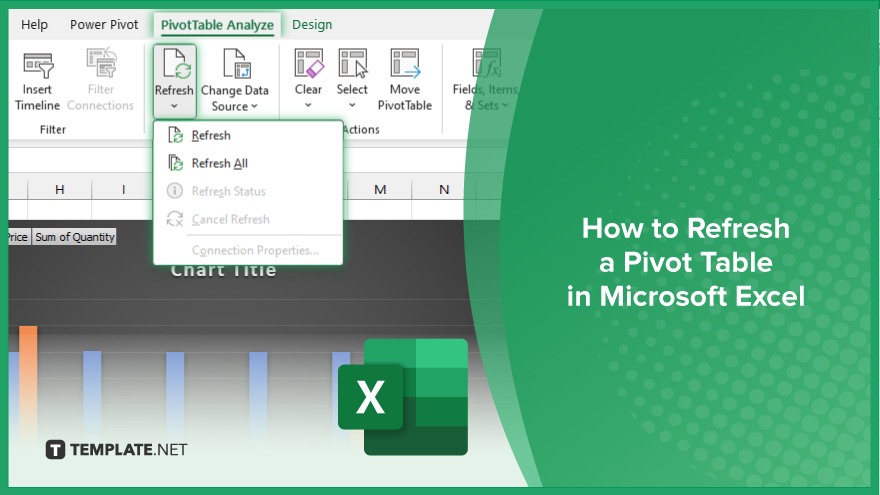Open the Select dropdown chevron
The height and width of the screenshot is (495, 880).
click(352, 106)
